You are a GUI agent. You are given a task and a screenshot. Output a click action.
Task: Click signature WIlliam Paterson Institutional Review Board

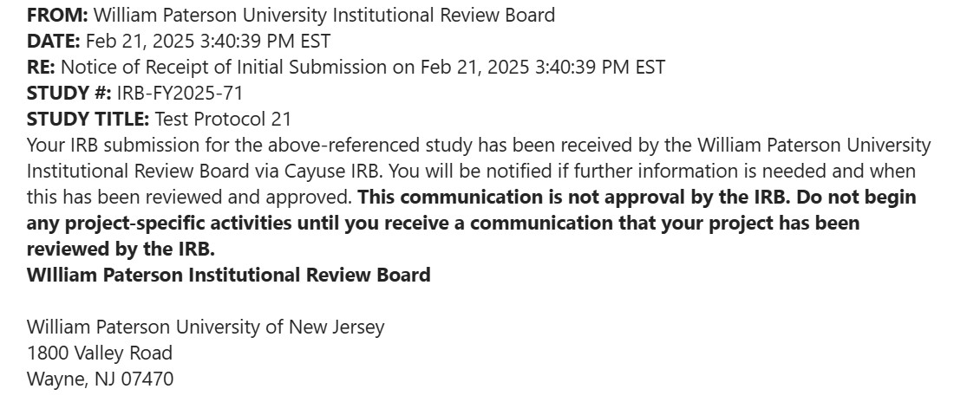(x=229, y=276)
